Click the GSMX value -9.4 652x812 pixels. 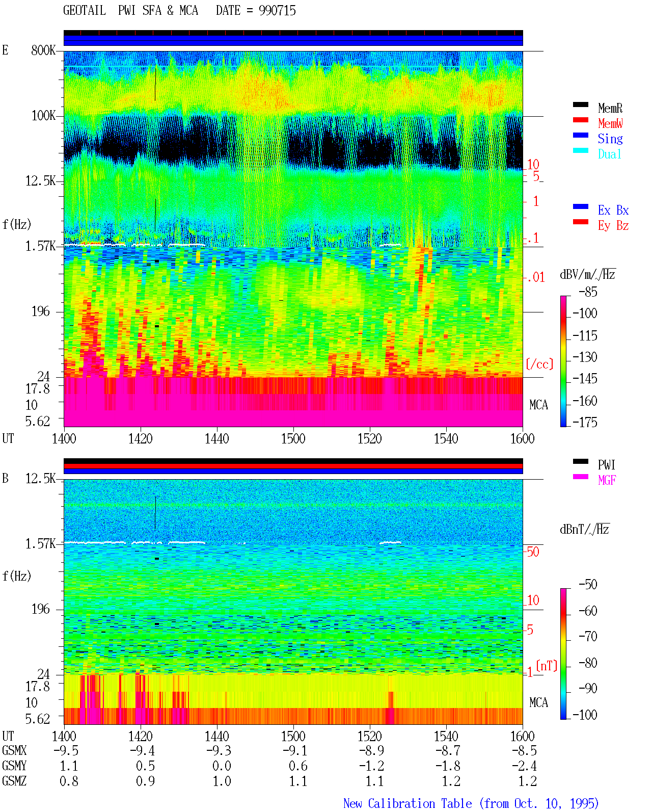[x=142, y=750]
